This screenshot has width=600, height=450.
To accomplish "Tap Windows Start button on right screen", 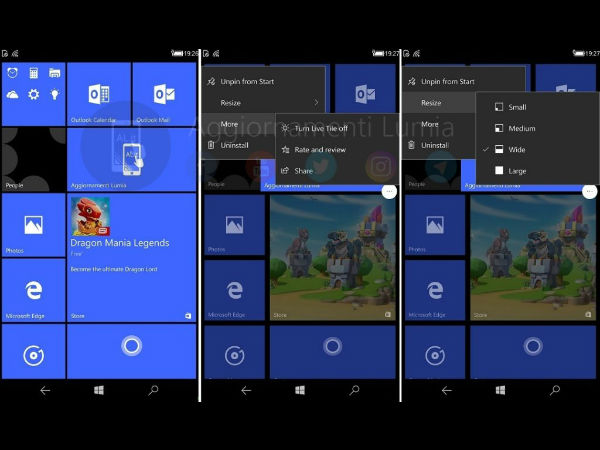I will (x=501, y=390).
